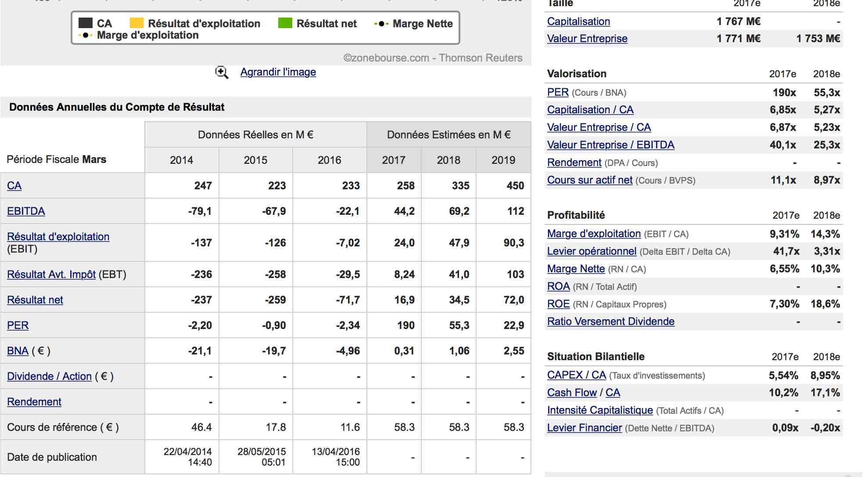Click the Levier opérationnel link
Image resolution: width=868 pixels, height=477 pixels.
click(x=592, y=251)
